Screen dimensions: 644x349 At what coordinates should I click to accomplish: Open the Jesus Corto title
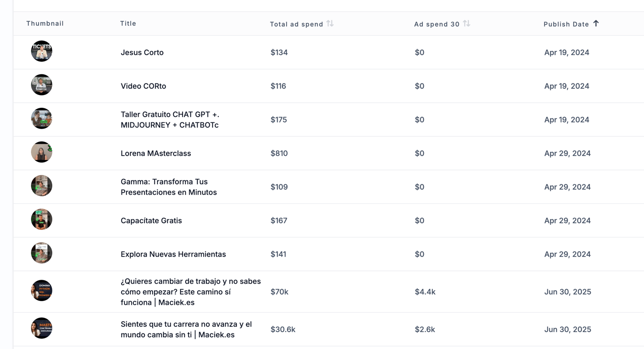[142, 52]
